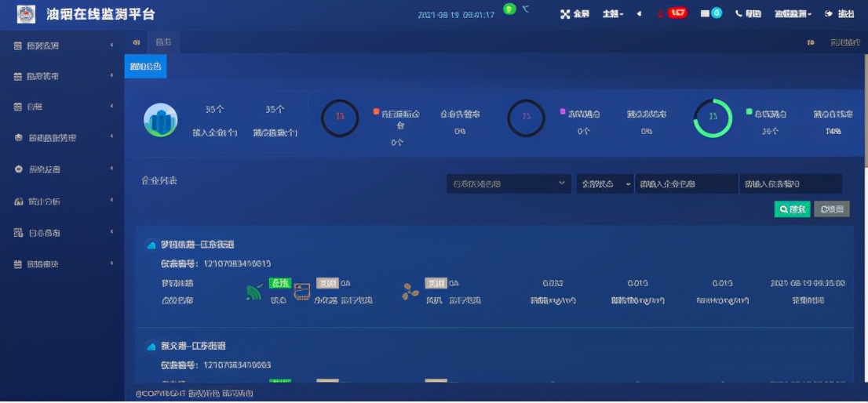Focus the instrument number input field
868x403 pixels.
[791, 183]
